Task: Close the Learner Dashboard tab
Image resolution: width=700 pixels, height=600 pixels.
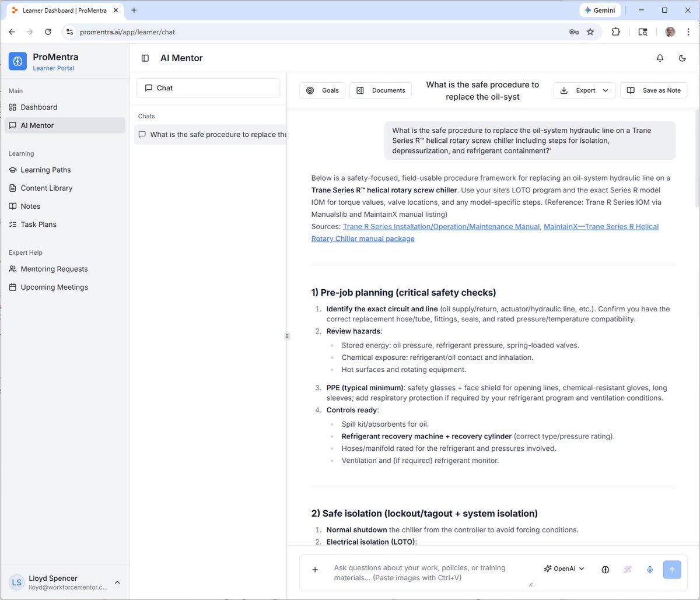Action: (114, 10)
